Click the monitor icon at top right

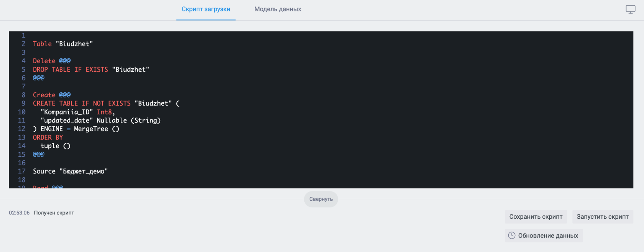pos(631,10)
